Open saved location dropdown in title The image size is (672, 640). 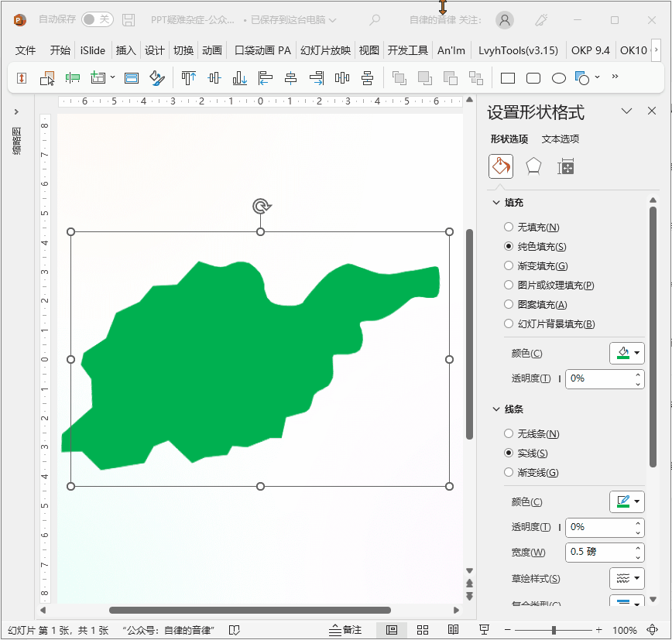point(333,20)
